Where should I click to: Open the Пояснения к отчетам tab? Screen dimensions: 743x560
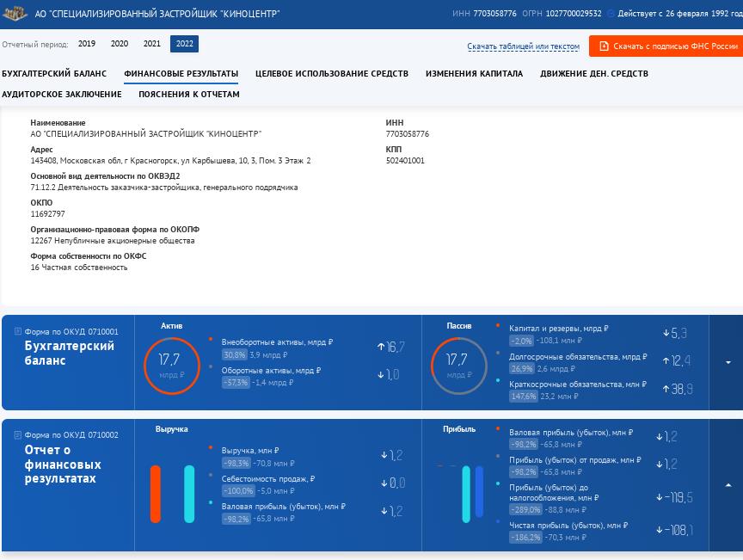pos(189,95)
